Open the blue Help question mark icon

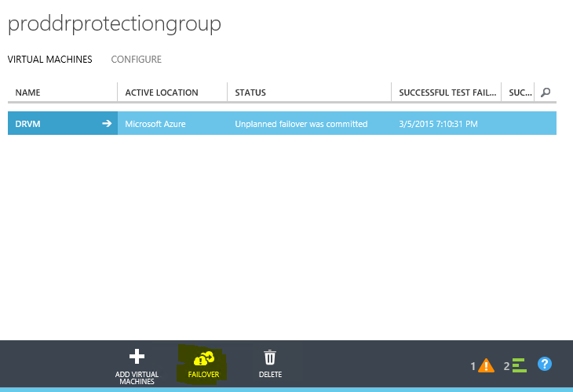[x=545, y=364]
